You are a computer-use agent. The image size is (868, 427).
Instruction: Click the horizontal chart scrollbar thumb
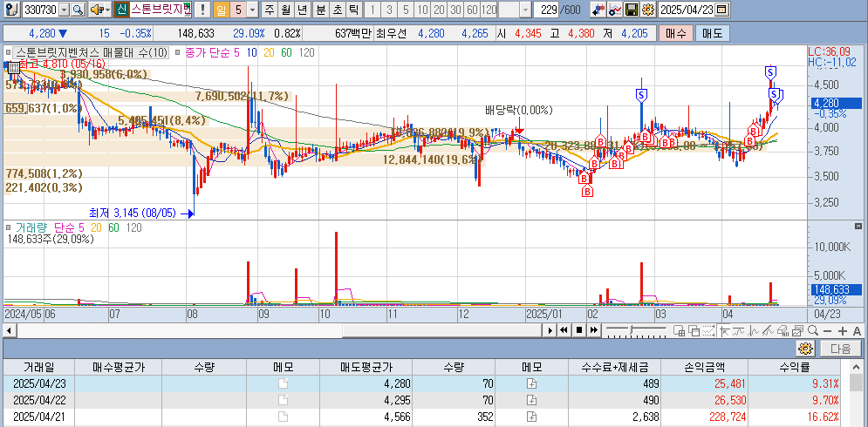441,331
